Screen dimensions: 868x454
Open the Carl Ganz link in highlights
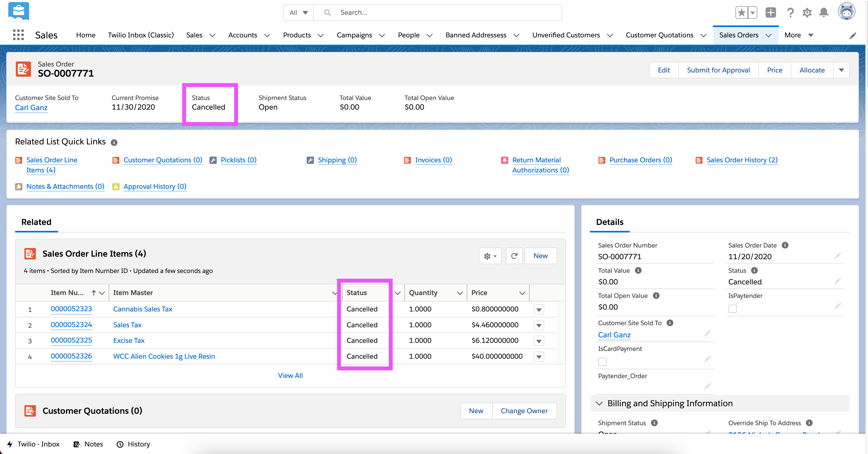[31, 108]
